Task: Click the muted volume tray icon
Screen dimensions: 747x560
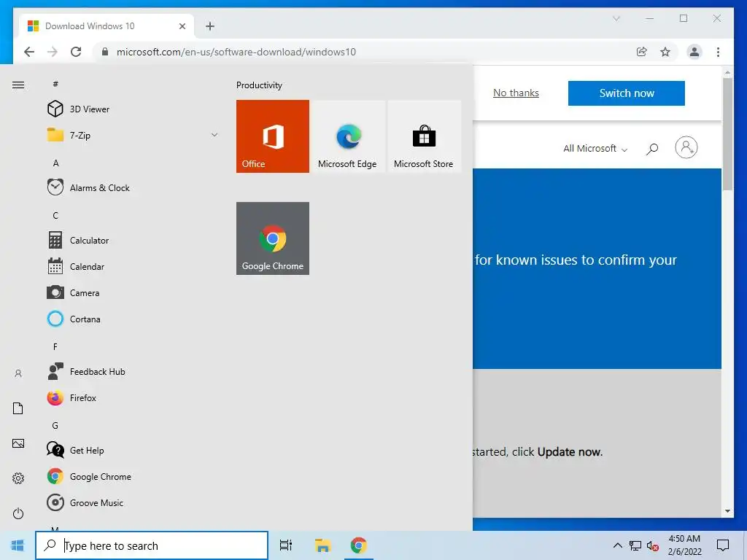Action: tap(653, 545)
